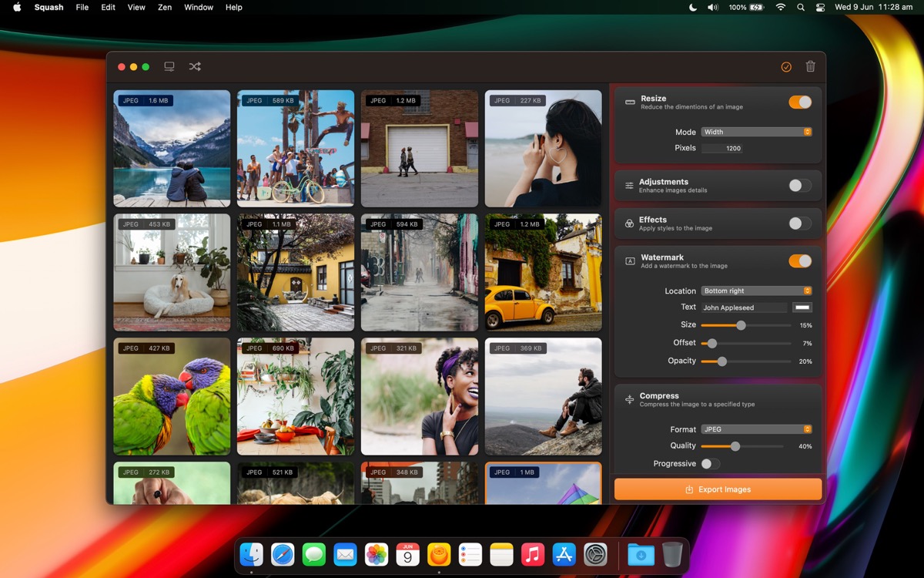This screenshot has height=578, width=924.
Task: Click the display icon in toolbar
Action: [x=169, y=67]
